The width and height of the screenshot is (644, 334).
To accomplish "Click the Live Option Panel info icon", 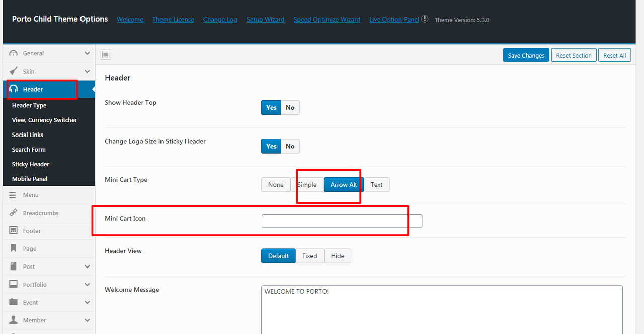I will (425, 19).
